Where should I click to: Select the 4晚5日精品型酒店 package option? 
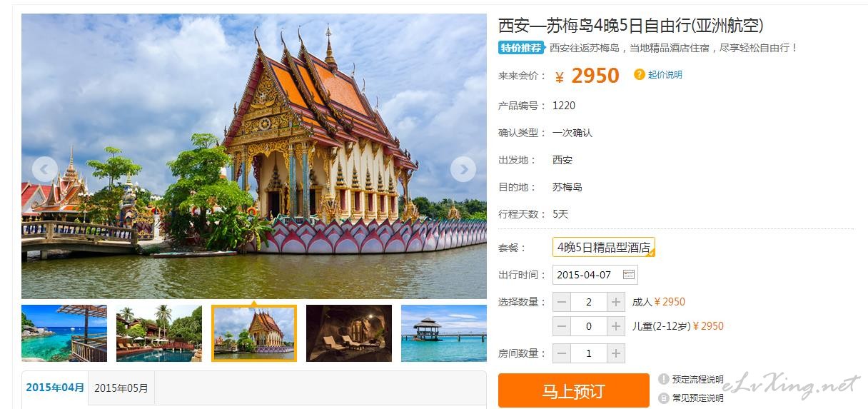pyautogui.click(x=604, y=248)
